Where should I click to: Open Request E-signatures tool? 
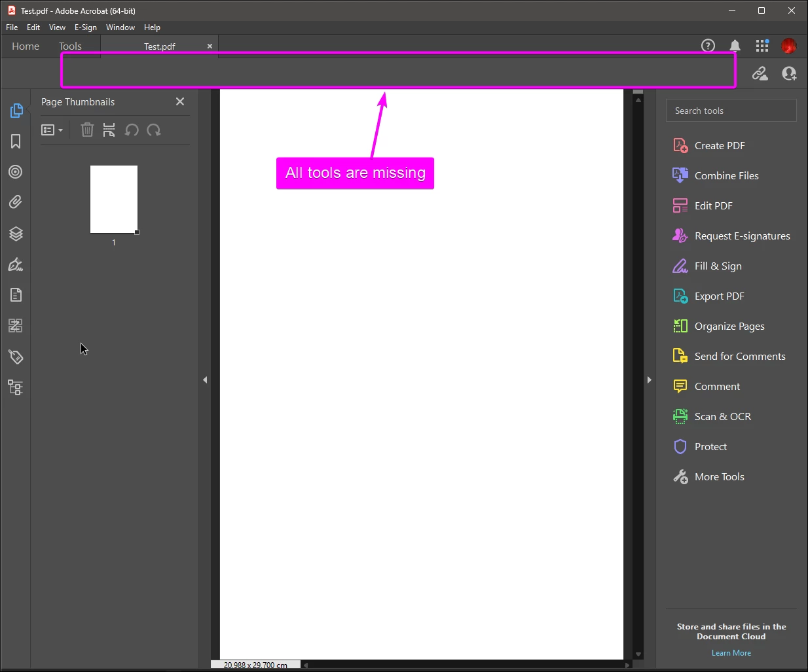pos(731,236)
